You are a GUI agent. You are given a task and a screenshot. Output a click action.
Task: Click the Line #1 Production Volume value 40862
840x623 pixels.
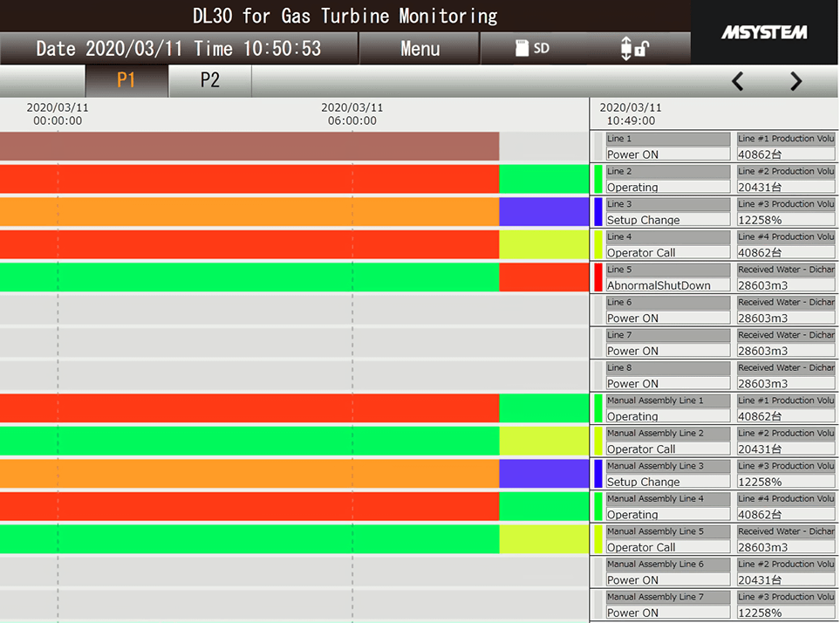click(784, 154)
